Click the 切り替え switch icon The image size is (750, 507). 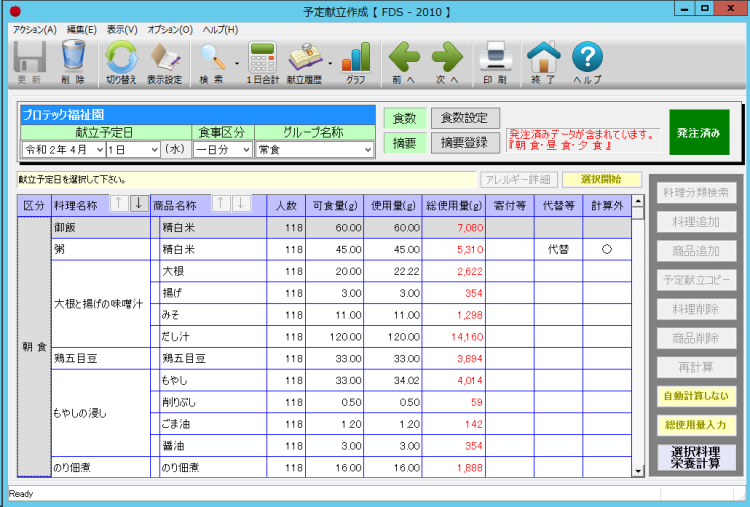(122, 58)
